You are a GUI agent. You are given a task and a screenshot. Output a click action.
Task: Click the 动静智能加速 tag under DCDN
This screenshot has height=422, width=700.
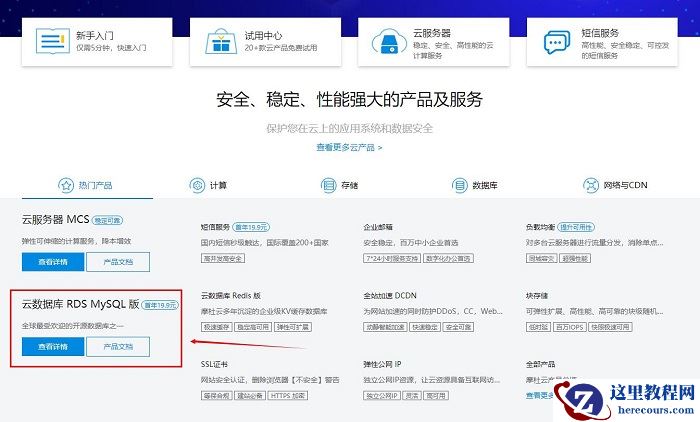pyautogui.click(x=385, y=327)
